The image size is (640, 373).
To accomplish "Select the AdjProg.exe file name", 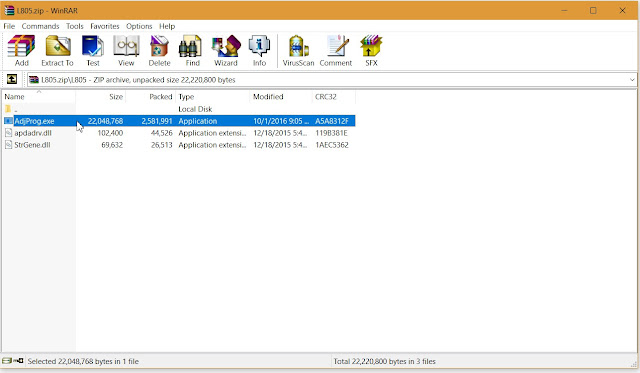I will 34,121.
